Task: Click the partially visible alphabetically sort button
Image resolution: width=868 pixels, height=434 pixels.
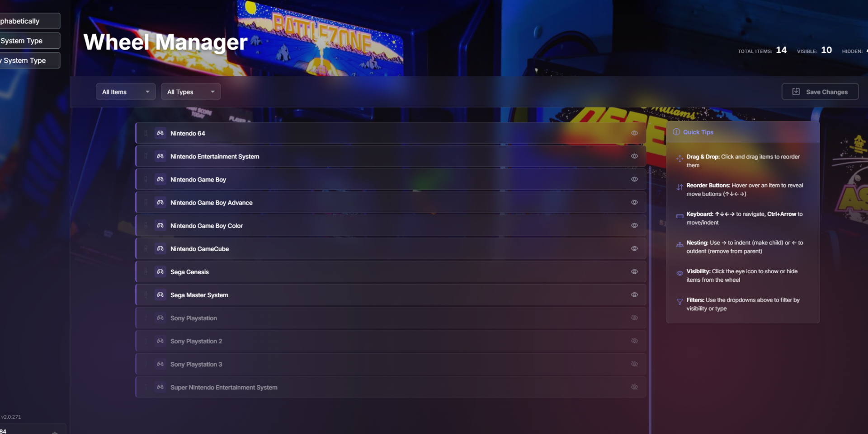Action: click(30, 21)
